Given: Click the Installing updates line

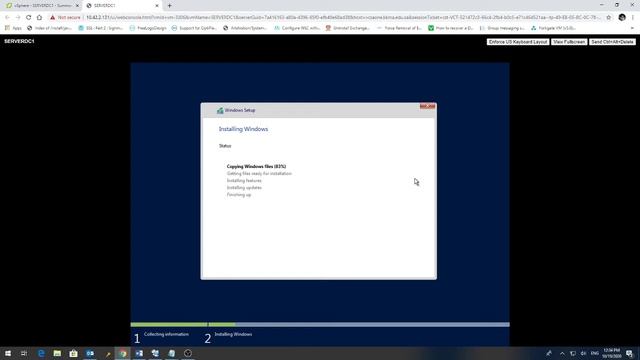Looking at the screenshot, I should 244,188.
